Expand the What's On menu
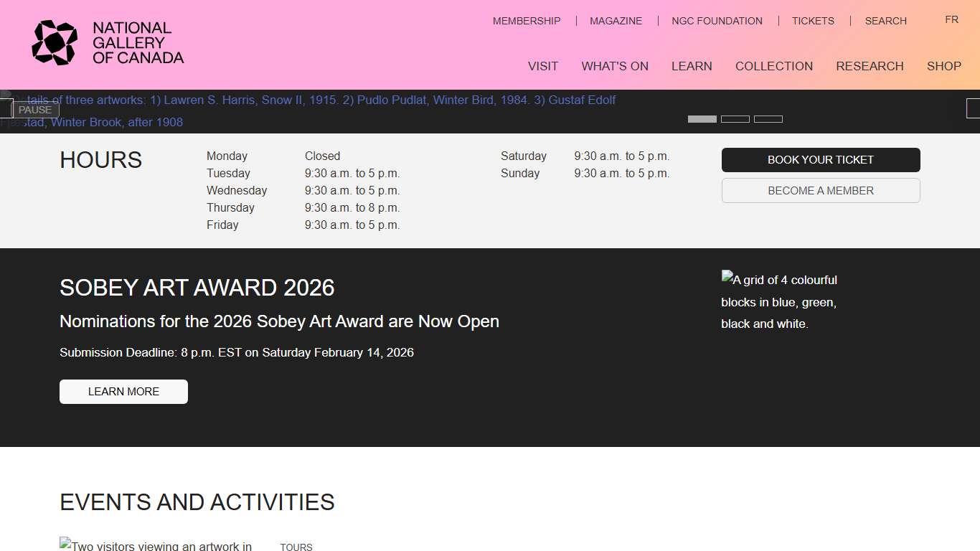 (615, 66)
